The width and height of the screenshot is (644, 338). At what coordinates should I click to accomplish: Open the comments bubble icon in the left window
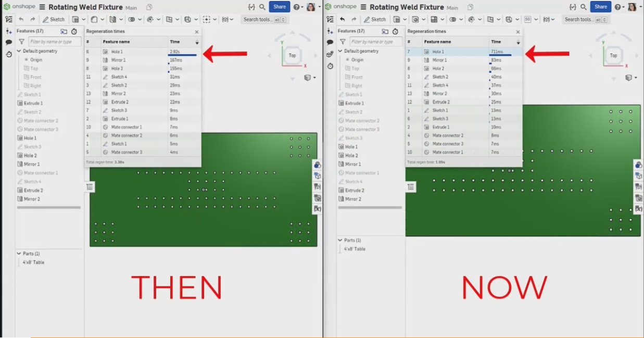coord(9,42)
